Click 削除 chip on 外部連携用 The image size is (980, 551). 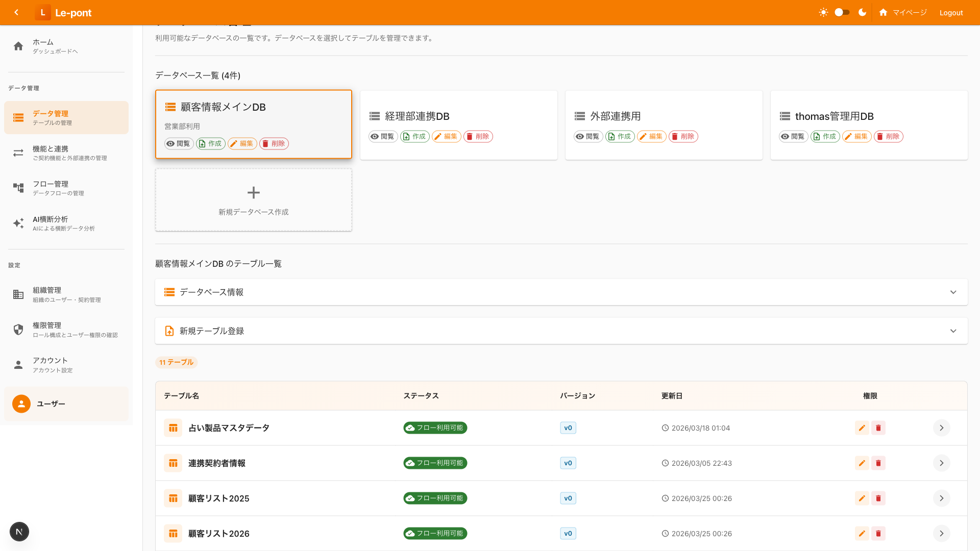pos(683,136)
